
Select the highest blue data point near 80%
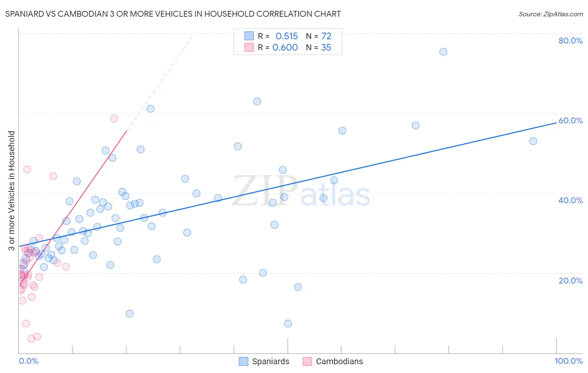pyautogui.click(x=443, y=52)
